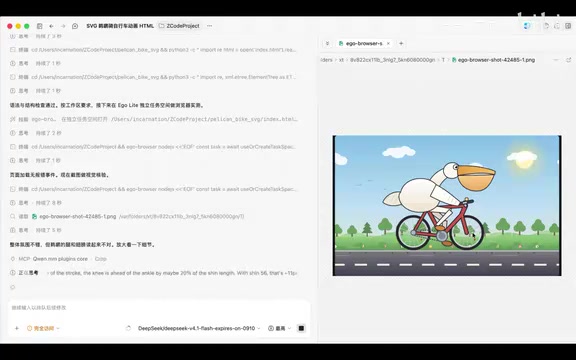
Task: Open the pelican bicycle screenshot preview
Action: coord(447,205)
